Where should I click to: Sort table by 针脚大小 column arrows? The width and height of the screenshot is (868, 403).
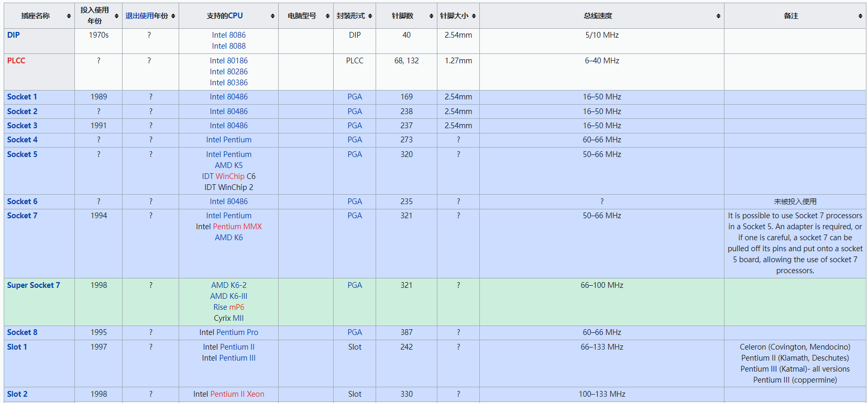pyautogui.click(x=474, y=16)
